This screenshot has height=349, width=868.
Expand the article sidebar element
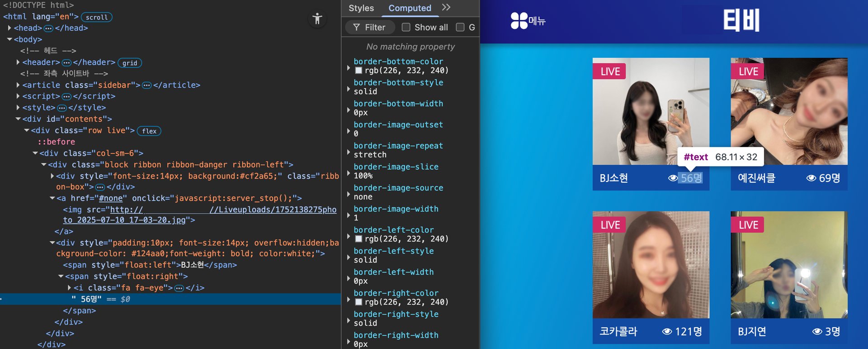tap(18, 85)
